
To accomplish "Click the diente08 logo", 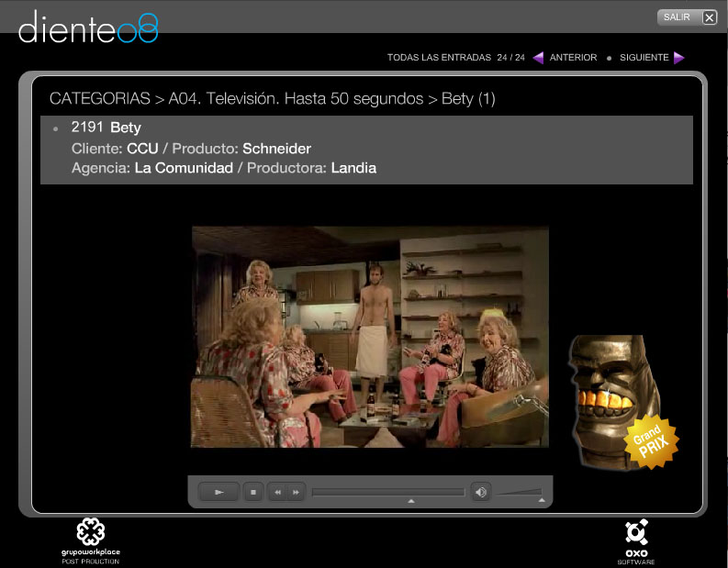I will pos(88,28).
